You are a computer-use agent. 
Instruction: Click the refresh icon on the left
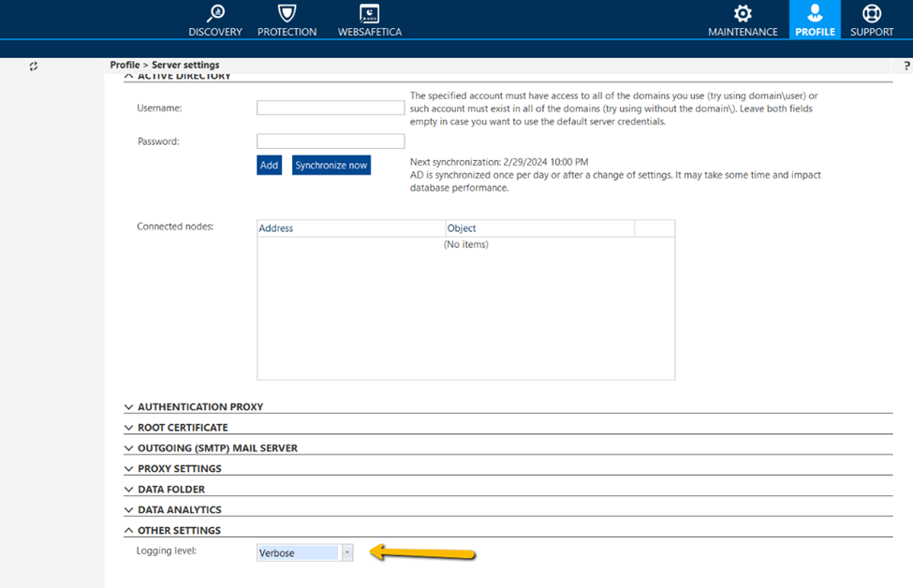[33, 66]
